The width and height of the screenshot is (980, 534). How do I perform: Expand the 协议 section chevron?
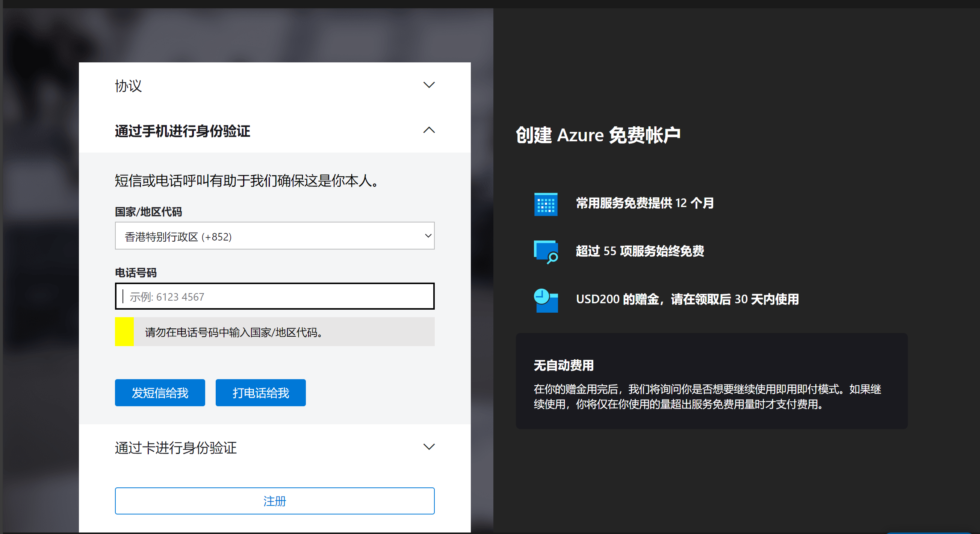click(429, 85)
